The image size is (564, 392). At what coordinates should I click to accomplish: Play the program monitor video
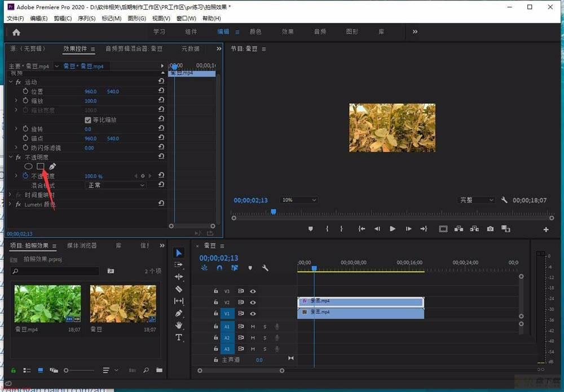[393, 229]
